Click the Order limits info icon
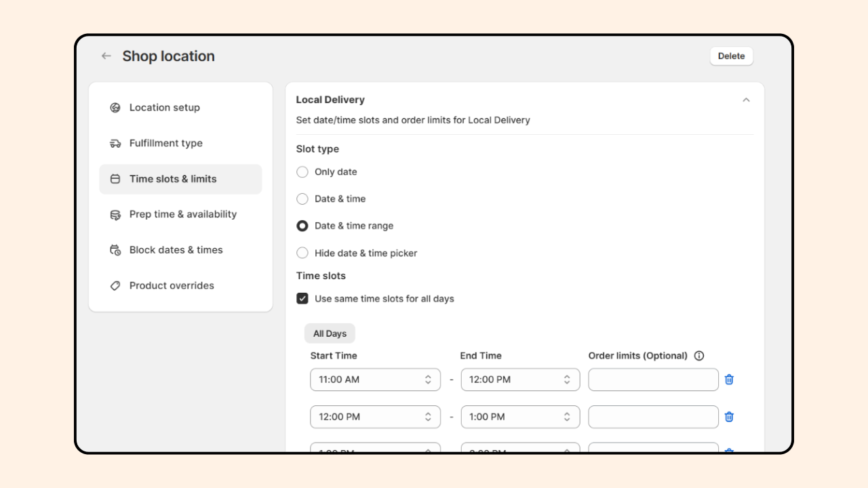Image resolution: width=868 pixels, height=488 pixels. point(699,356)
